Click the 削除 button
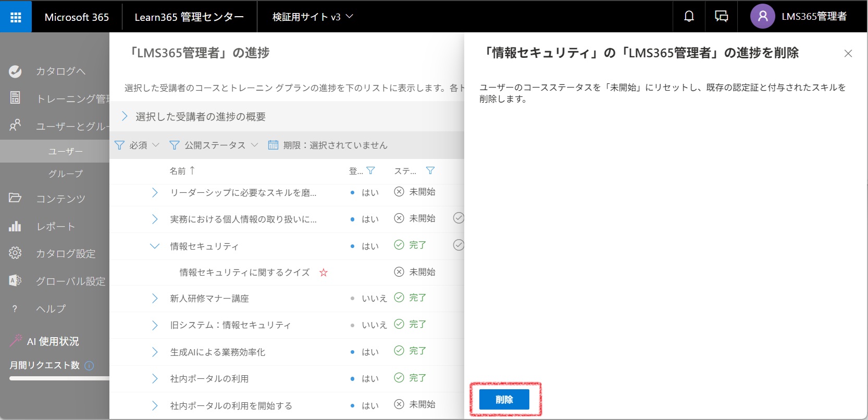 pos(504,400)
